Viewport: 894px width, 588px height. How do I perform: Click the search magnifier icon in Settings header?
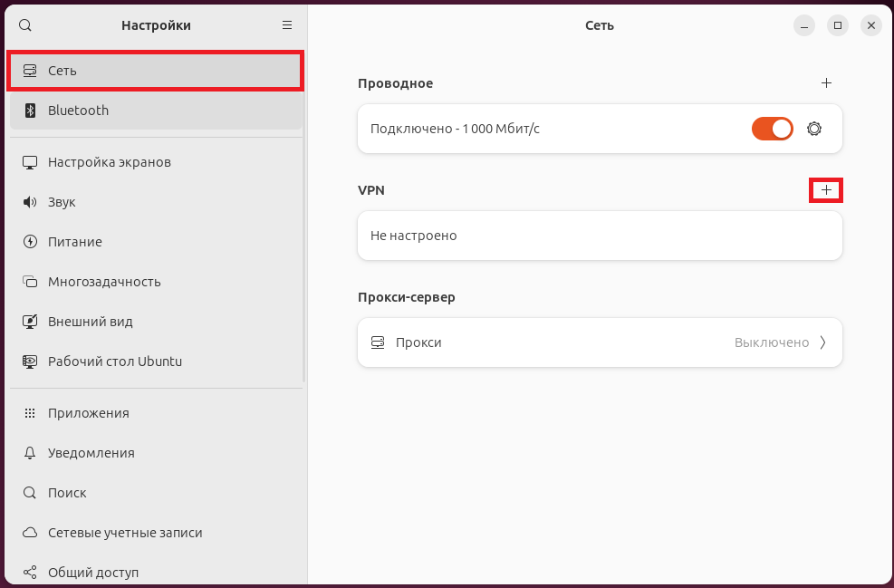tap(25, 25)
